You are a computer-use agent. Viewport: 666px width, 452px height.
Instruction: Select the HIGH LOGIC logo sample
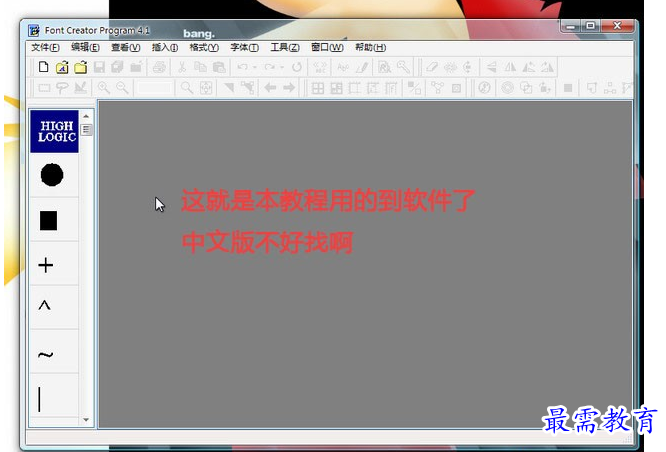(54, 131)
